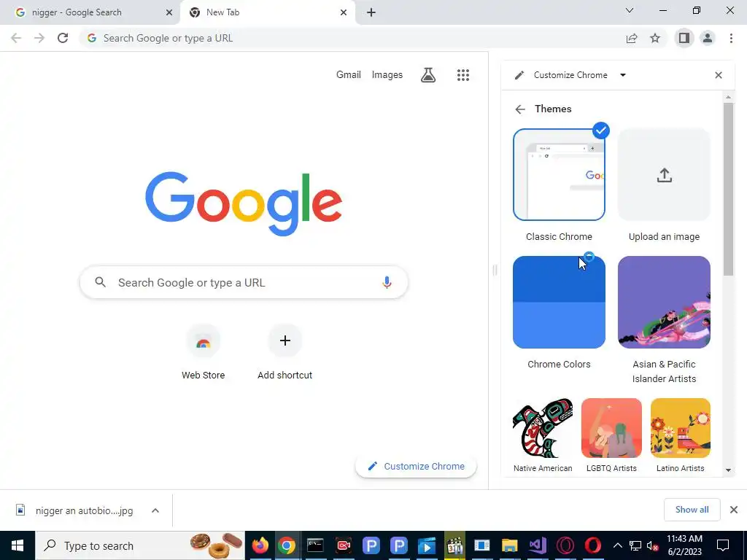Close the Google Search tab
The width and height of the screenshot is (747, 560).
click(x=169, y=12)
